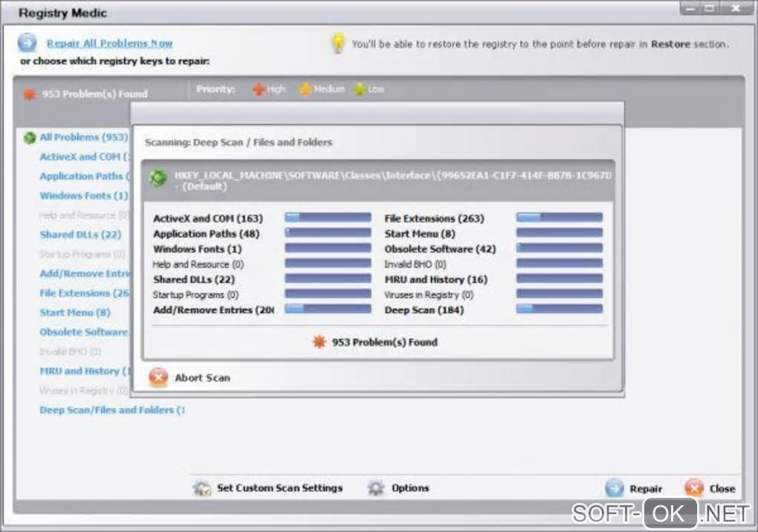The height and width of the screenshot is (532, 758).
Task: Select MRU and History in sidebar
Action: pos(85,371)
